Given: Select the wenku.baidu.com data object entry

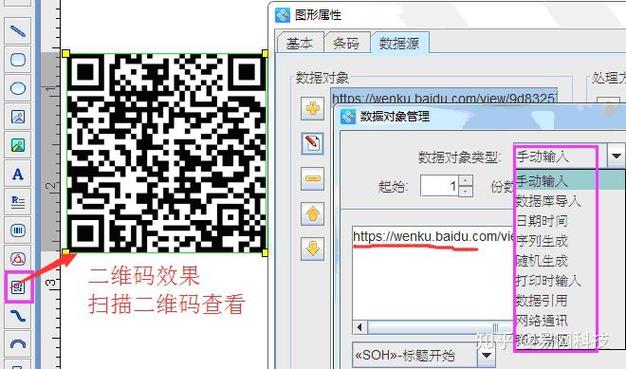Looking at the screenshot, I should [444, 97].
